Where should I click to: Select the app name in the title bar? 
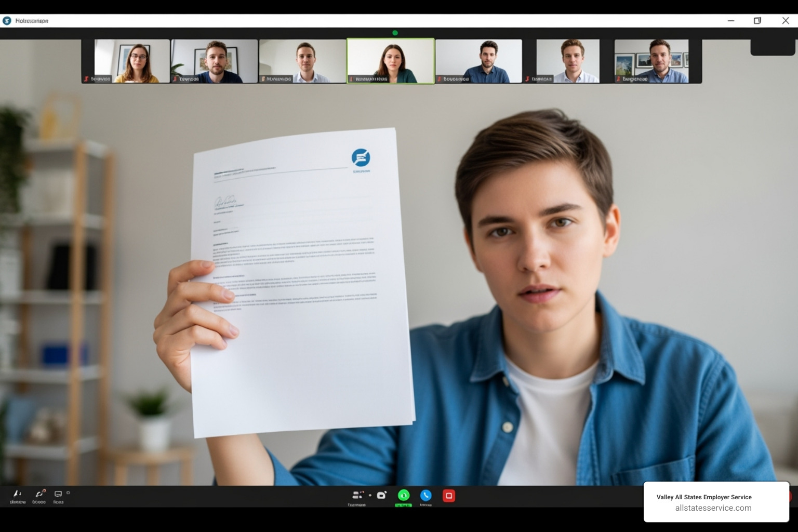31,21
